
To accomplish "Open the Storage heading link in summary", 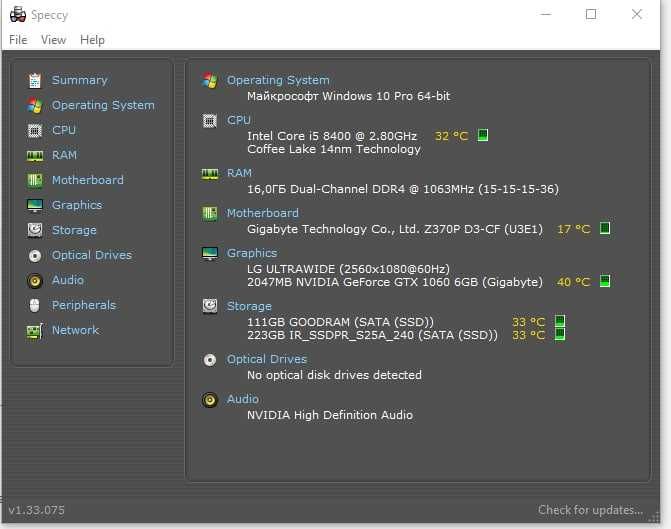I will [x=249, y=306].
